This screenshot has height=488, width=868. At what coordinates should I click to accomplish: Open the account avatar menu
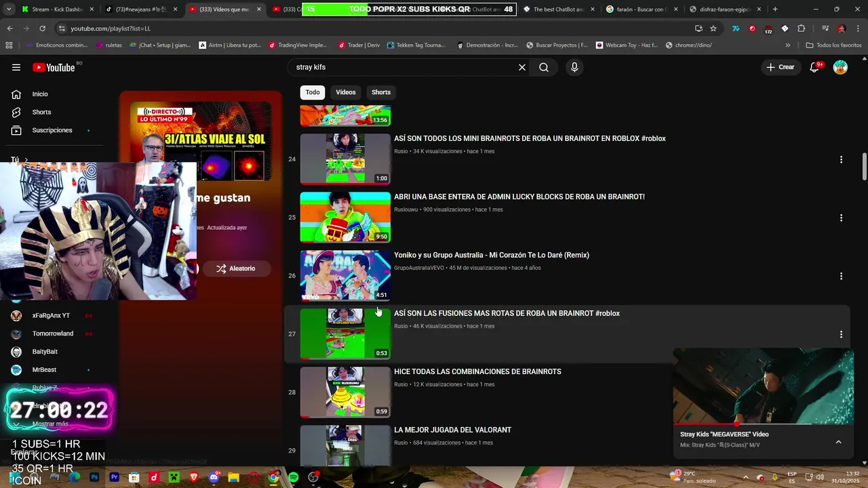pos(840,67)
